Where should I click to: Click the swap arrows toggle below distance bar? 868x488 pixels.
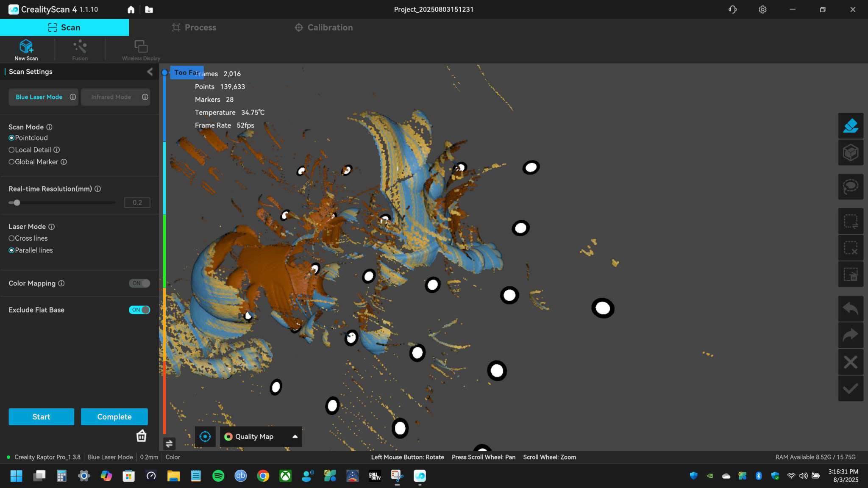169,444
